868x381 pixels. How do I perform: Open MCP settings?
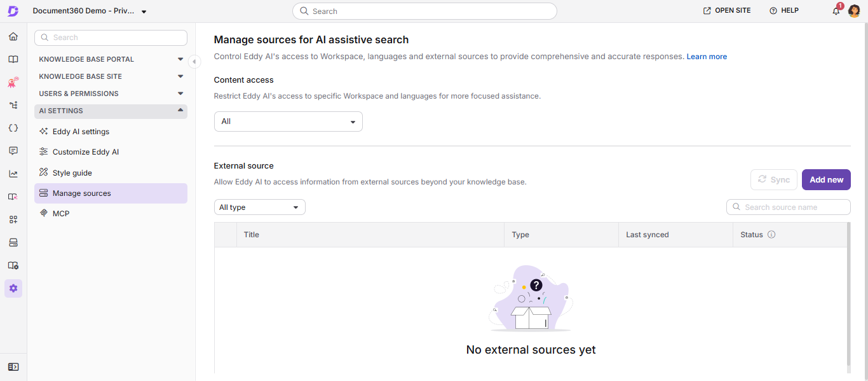(x=111, y=214)
